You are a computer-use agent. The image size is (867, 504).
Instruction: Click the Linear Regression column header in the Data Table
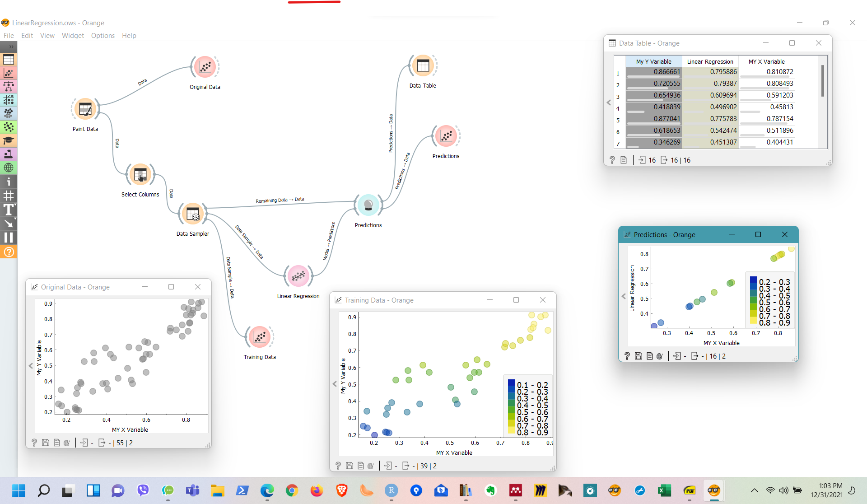tap(710, 61)
